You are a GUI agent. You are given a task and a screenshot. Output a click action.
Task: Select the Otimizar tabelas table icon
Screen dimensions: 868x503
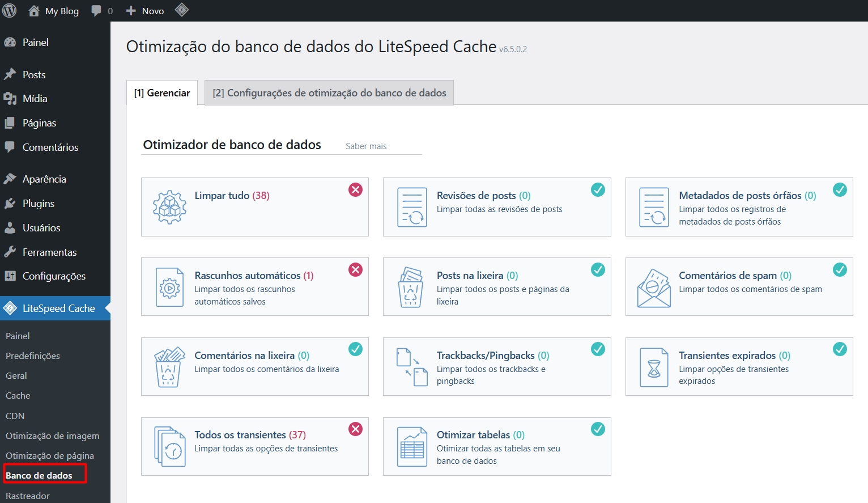pos(411,447)
